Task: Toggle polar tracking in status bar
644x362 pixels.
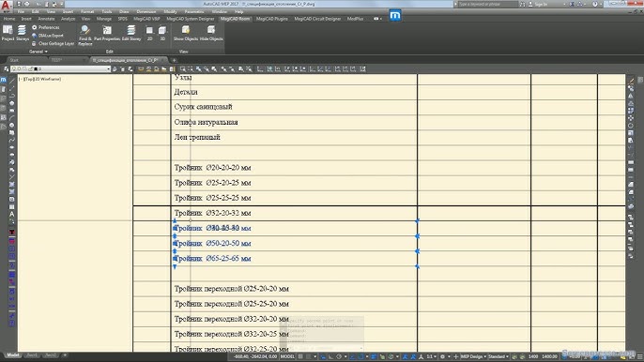Action: pyautogui.click(x=339, y=356)
